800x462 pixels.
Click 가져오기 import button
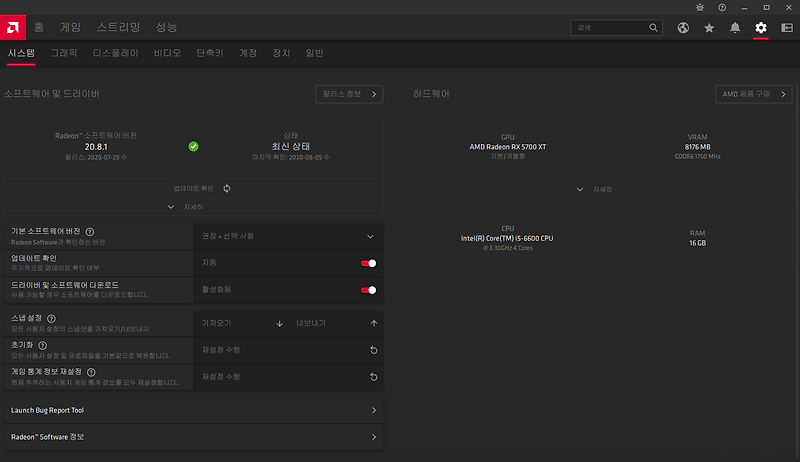tap(216, 323)
